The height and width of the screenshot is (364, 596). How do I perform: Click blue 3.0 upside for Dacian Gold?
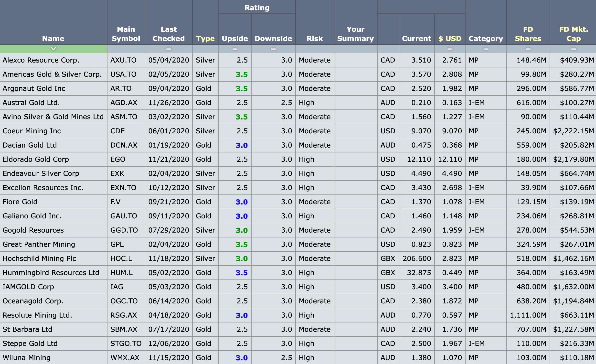tap(242, 145)
